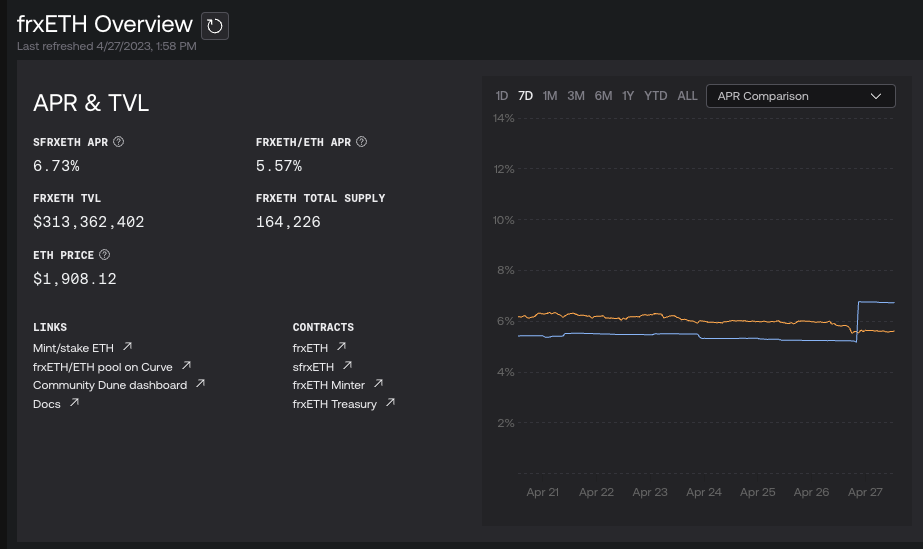Click arrow icon beside Community Dune dashboard
Image resolution: width=923 pixels, height=549 pixels.
[x=200, y=384]
